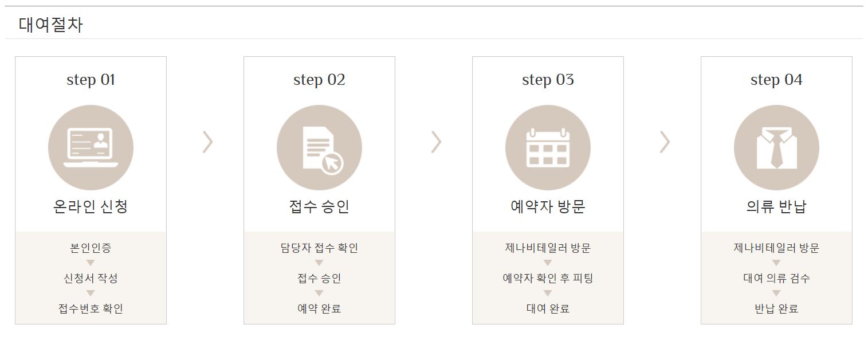
Task: Click the step 04 label
Action: pyautogui.click(x=776, y=80)
